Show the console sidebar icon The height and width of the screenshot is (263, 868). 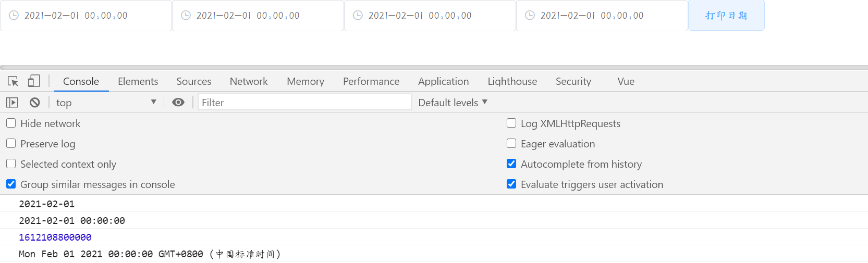[12, 103]
